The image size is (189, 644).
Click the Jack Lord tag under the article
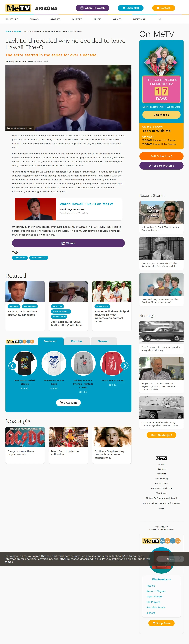[20, 258]
